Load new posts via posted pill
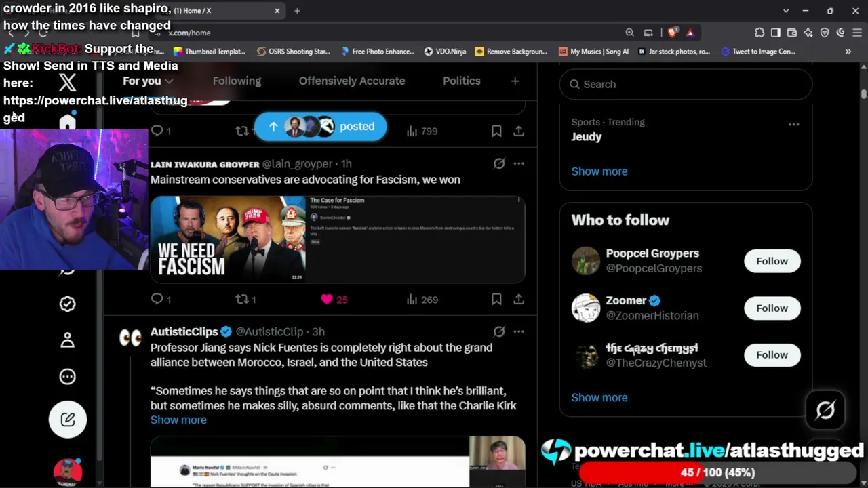868x488 pixels. (x=320, y=127)
